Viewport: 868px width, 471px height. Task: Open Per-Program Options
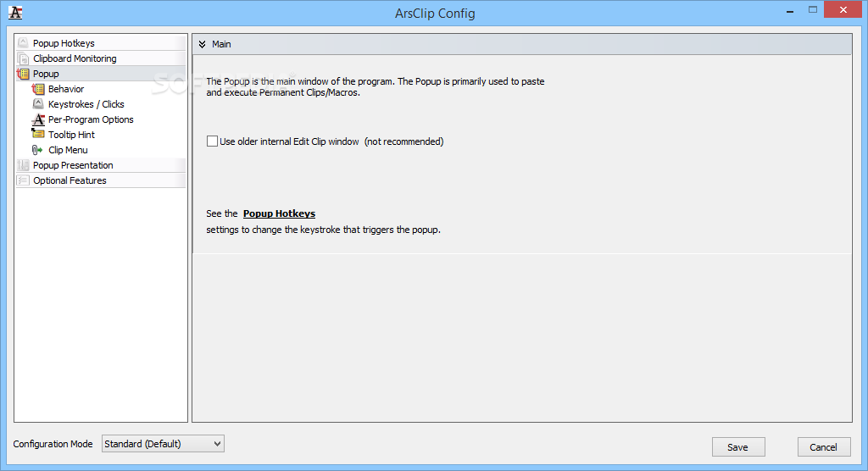tap(91, 119)
